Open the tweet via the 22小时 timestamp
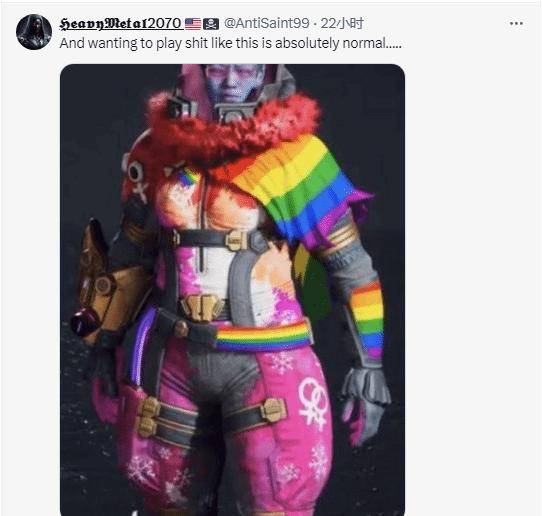Image resolution: width=542 pixels, height=516 pixels. click(x=342, y=24)
